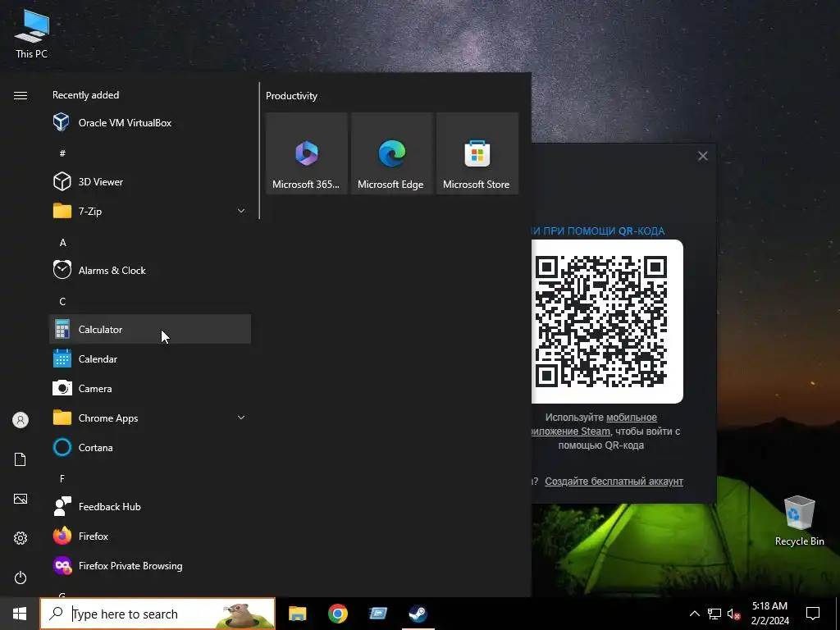This screenshot has height=630, width=840.
Task: Open the Chrome Apps folder
Action: point(150,418)
